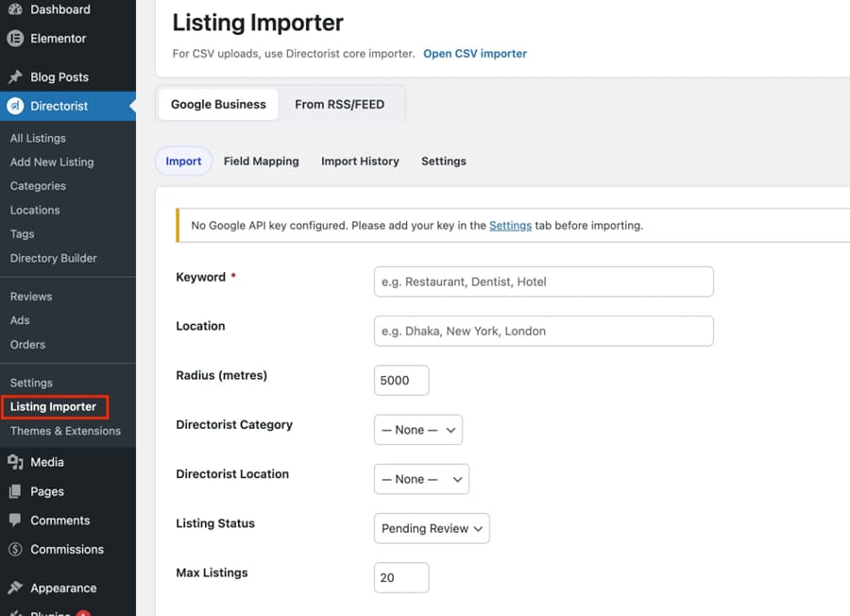Image resolution: width=850 pixels, height=616 pixels.
Task: Open Directory Builder menu item
Action: click(x=53, y=258)
